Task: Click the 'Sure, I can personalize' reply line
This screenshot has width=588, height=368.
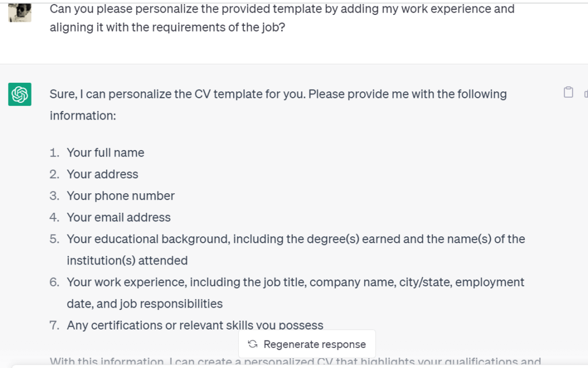Action: pos(278,94)
